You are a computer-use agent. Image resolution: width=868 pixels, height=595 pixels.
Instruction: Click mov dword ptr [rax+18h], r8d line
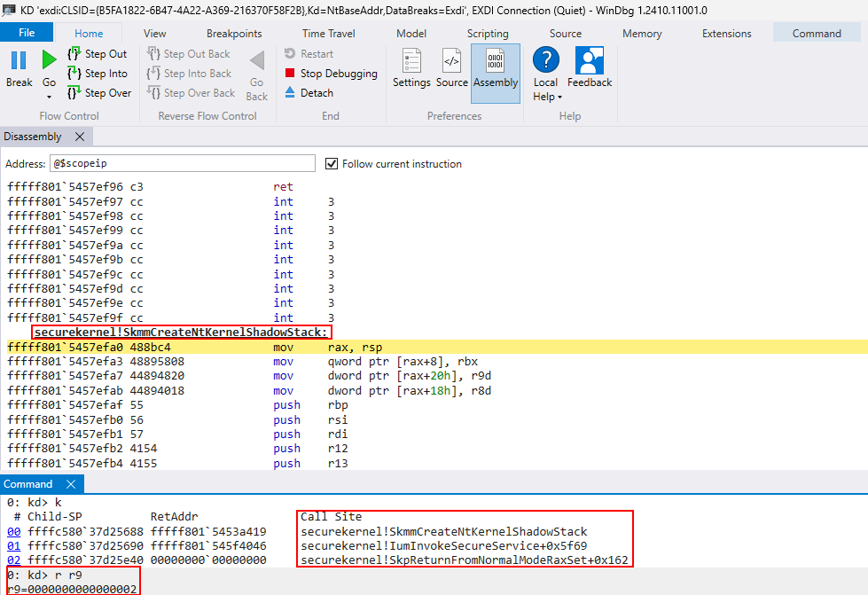click(249, 391)
